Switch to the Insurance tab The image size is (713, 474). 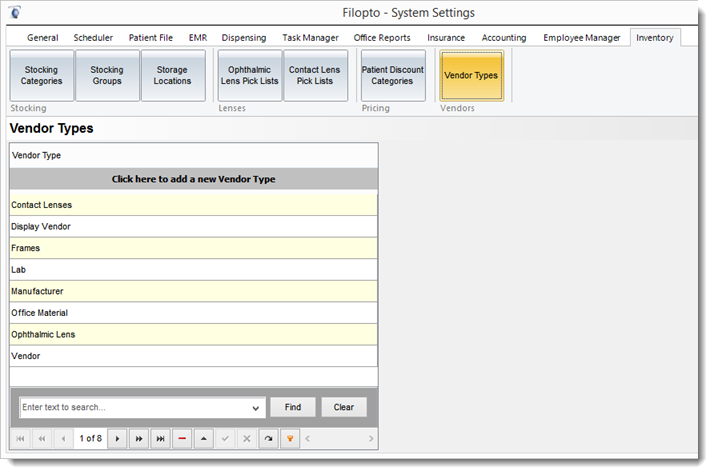pyautogui.click(x=446, y=38)
